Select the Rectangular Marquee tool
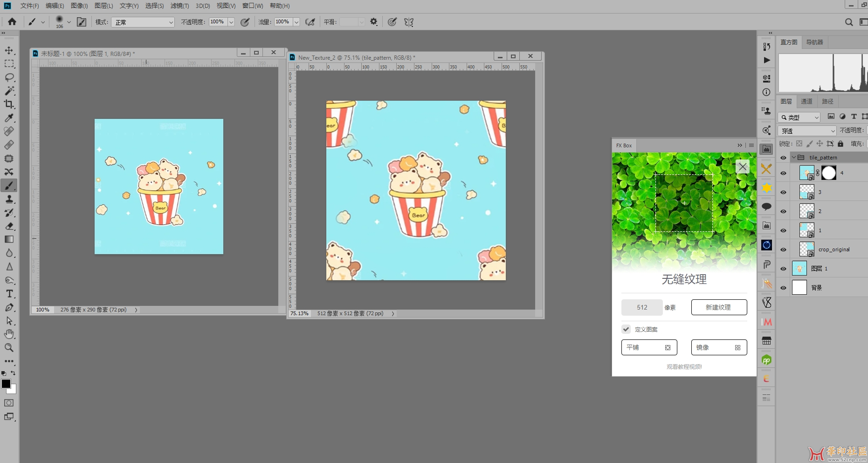This screenshot has height=463, width=868. coord(9,64)
